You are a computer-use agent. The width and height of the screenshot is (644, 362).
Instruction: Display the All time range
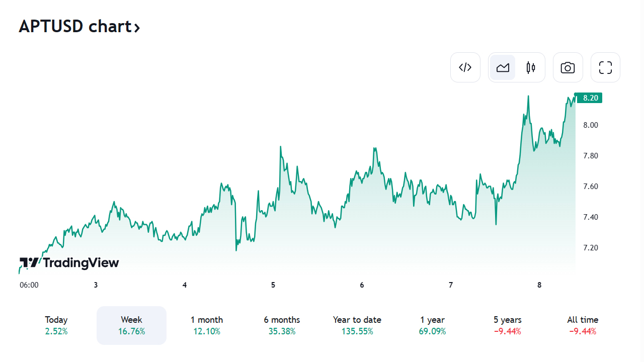coord(583,325)
